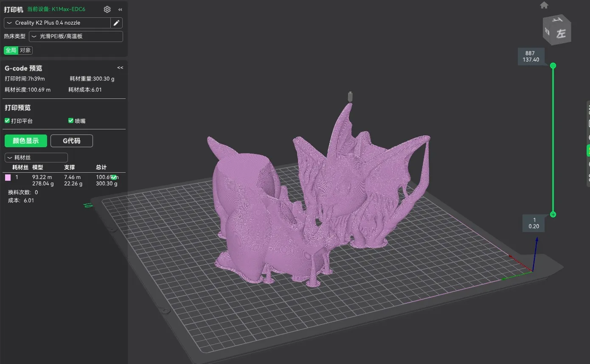
Task: Switch to the 对象 object tab
Action: pos(25,50)
